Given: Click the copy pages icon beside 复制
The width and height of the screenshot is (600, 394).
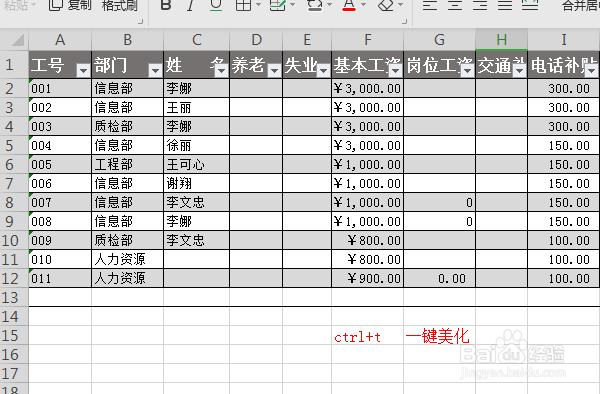Looking at the screenshot, I should (x=55, y=5).
